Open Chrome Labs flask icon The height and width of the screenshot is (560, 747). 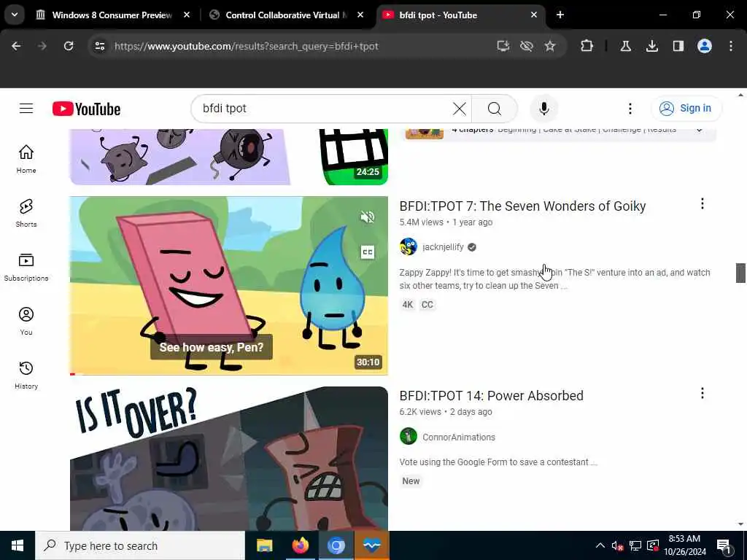click(x=625, y=46)
